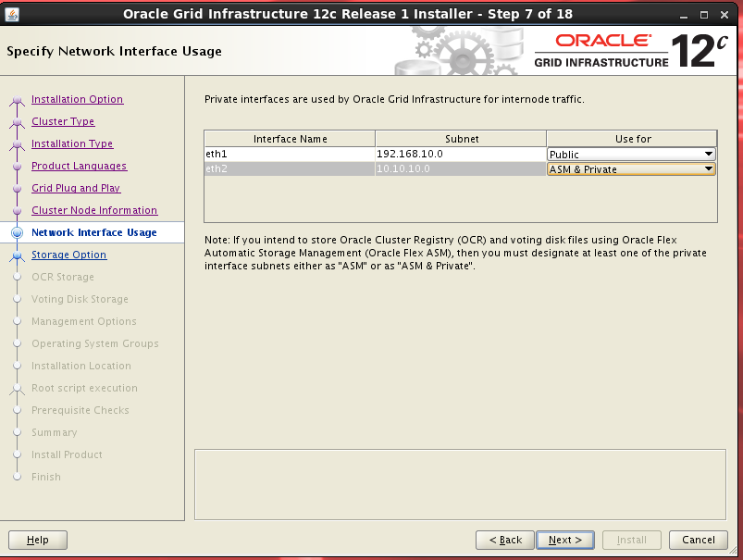Select the eth1 interface name cell
This screenshot has height=560, width=743.
point(290,154)
